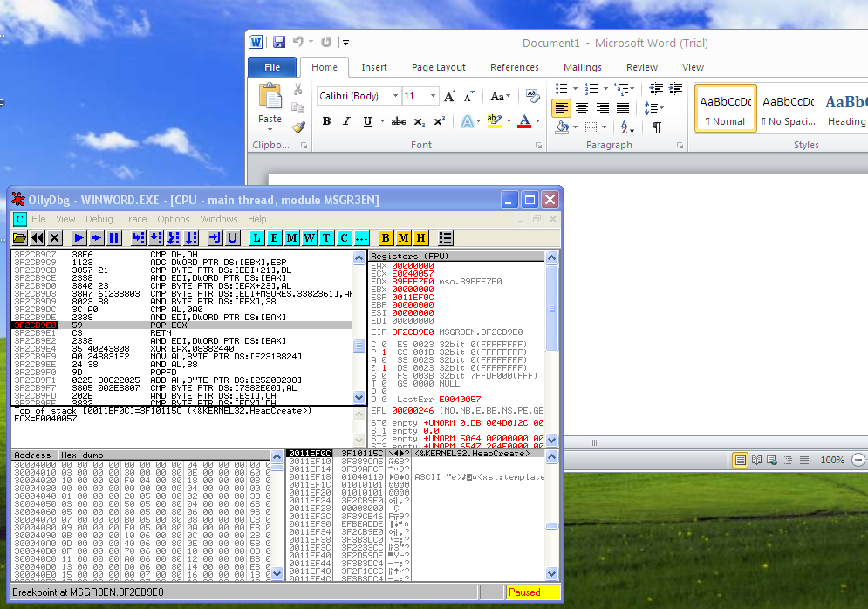
Task: Apply the red font color
Action: pyautogui.click(x=524, y=121)
